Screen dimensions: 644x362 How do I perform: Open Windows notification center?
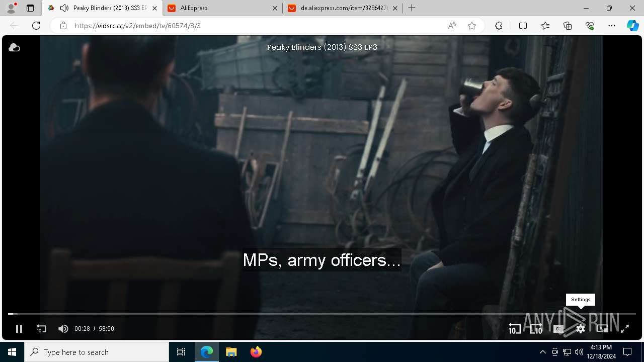627,352
